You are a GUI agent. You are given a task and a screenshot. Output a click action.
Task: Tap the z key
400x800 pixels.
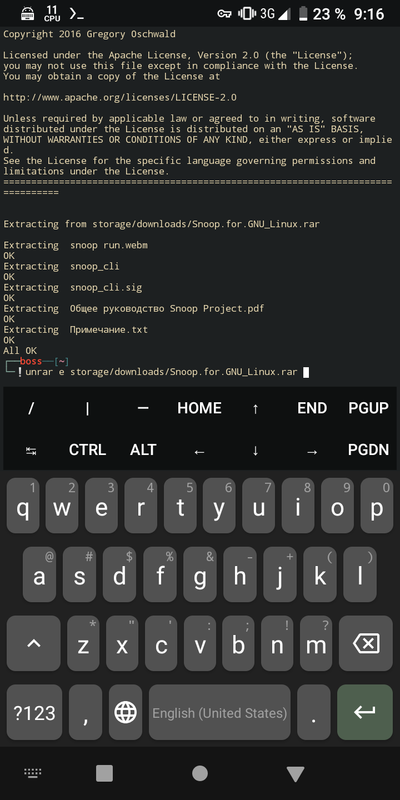tap(83, 643)
